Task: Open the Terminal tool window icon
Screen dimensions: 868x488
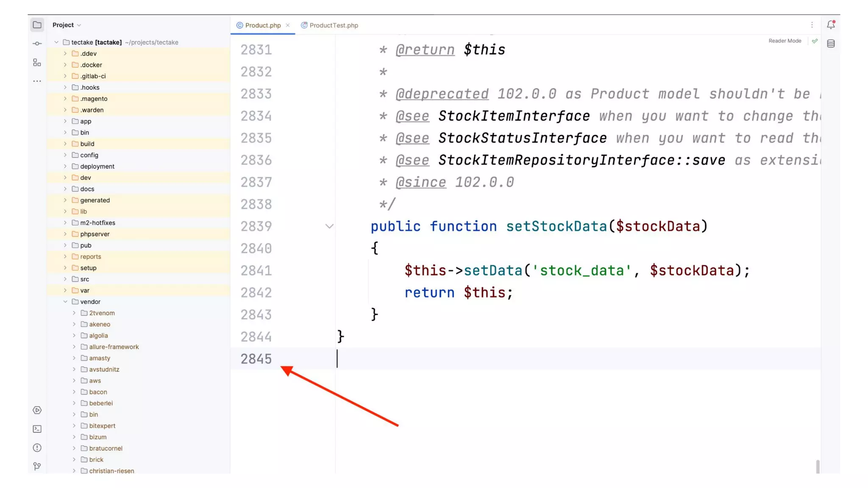Action: pos(37,429)
